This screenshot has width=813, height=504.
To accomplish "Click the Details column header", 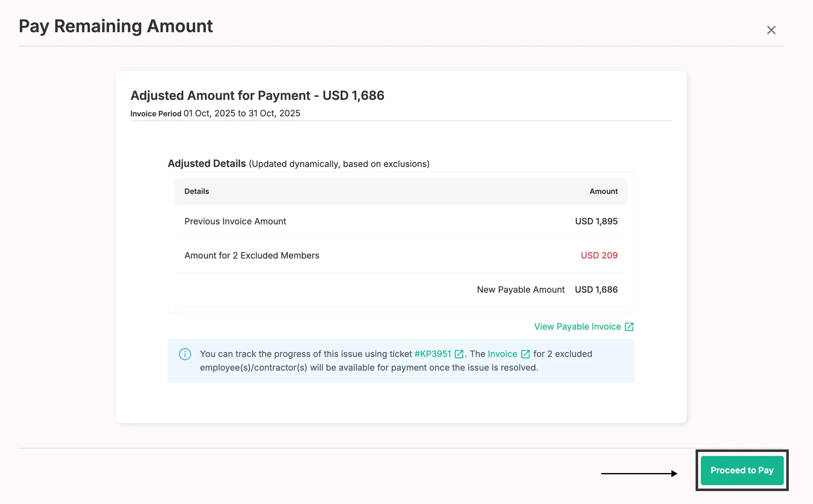I will (x=197, y=191).
